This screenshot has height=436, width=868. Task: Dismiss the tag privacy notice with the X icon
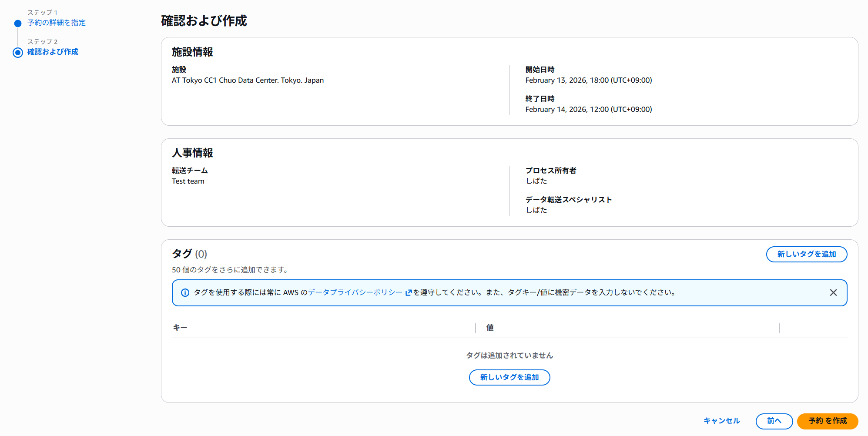(x=834, y=292)
